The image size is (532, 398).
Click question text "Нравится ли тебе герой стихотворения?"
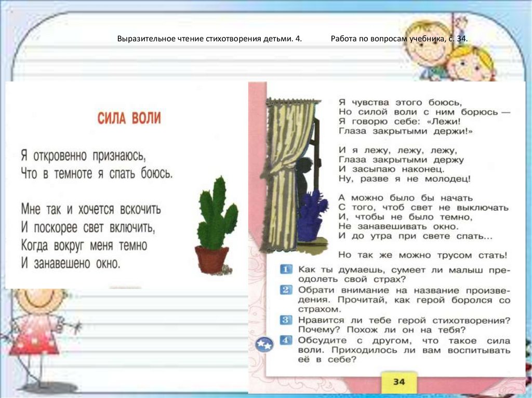click(x=404, y=320)
